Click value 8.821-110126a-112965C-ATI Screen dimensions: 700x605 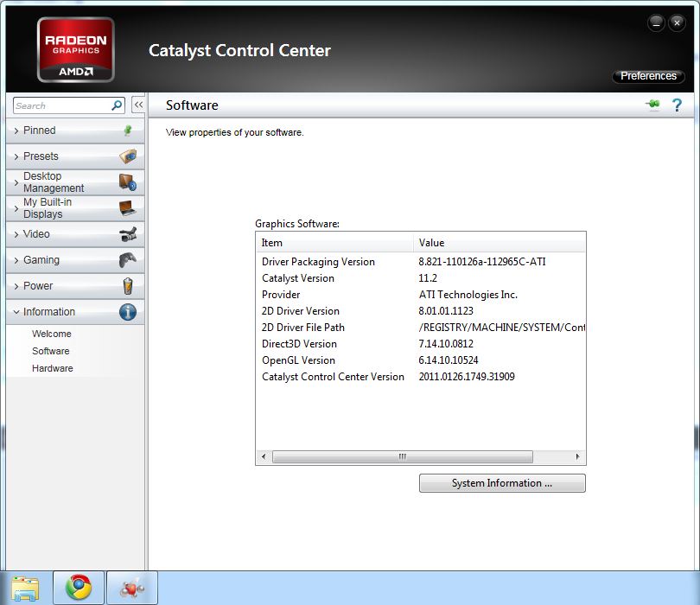coord(481,262)
